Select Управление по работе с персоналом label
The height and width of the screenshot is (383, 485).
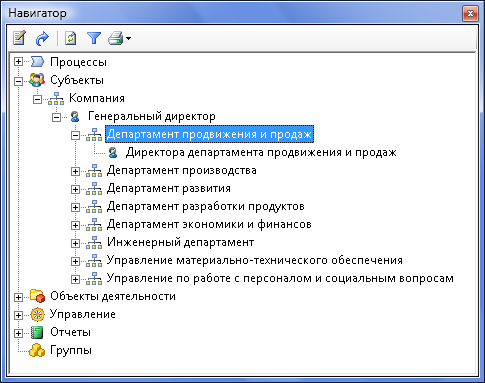tap(280, 278)
